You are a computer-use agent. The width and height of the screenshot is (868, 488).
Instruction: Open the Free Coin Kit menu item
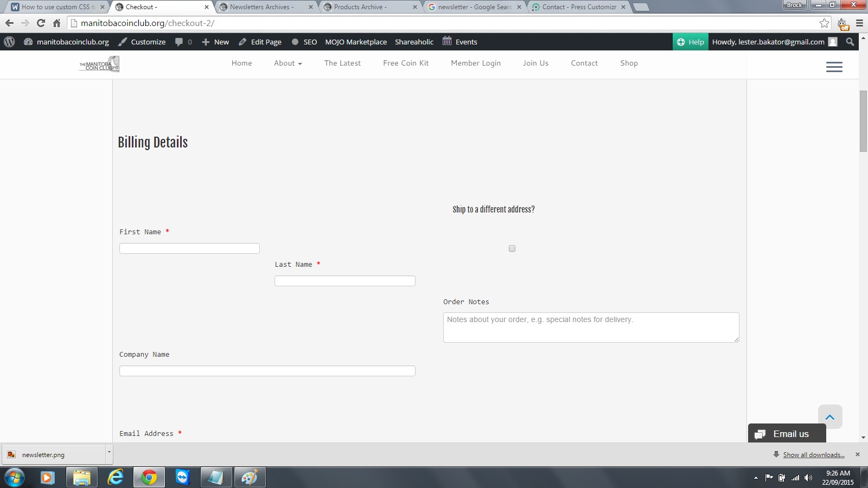405,63
